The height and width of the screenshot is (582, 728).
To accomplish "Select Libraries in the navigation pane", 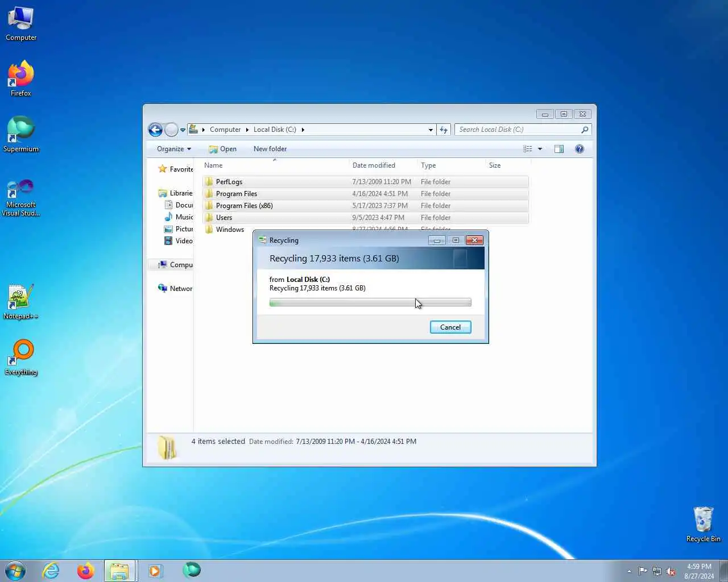I will point(176,193).
